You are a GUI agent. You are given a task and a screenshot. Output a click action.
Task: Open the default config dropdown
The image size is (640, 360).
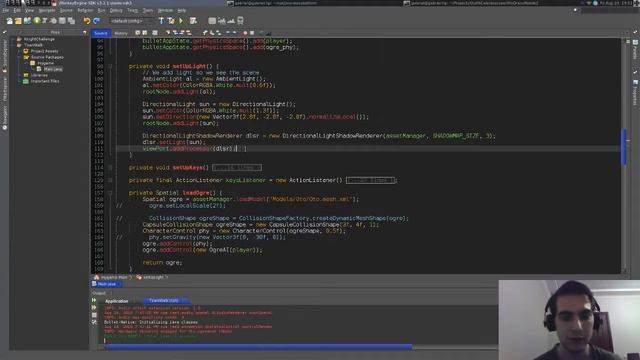click(x=131, y=21)
